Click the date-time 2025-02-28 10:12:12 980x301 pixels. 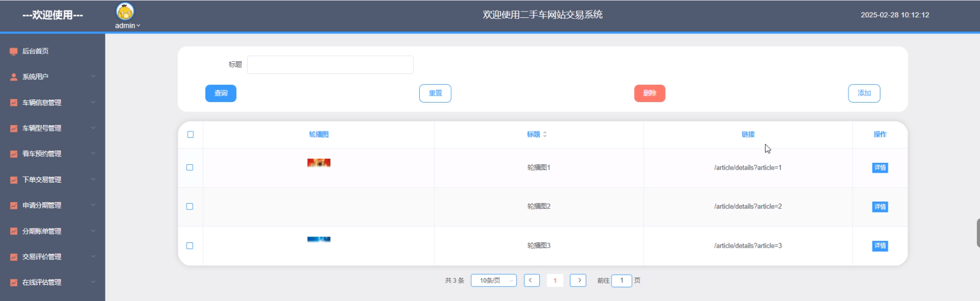pos(895,15)
